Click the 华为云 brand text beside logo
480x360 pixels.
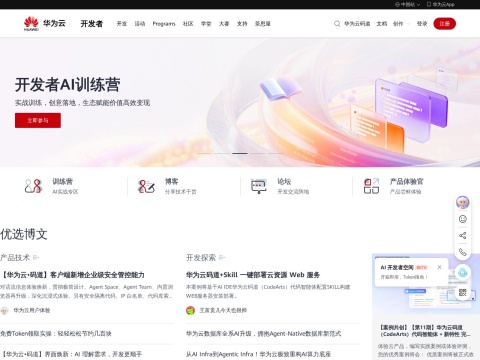(54, 23)
